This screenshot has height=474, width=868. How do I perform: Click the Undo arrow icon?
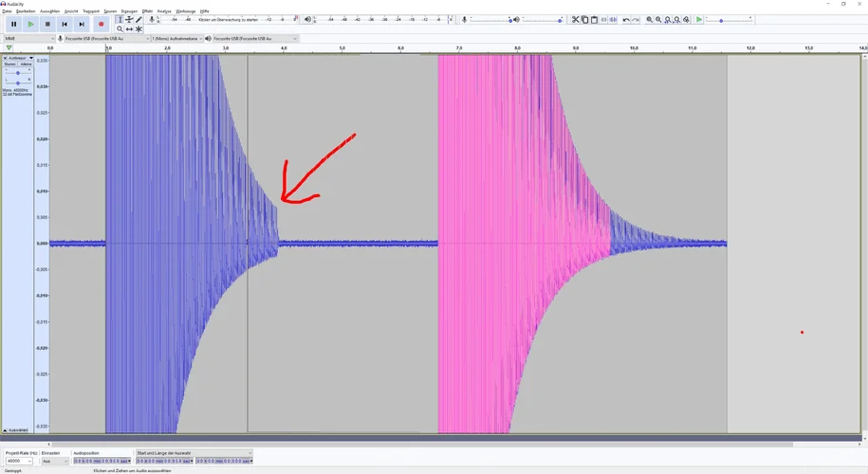(626, 19)
